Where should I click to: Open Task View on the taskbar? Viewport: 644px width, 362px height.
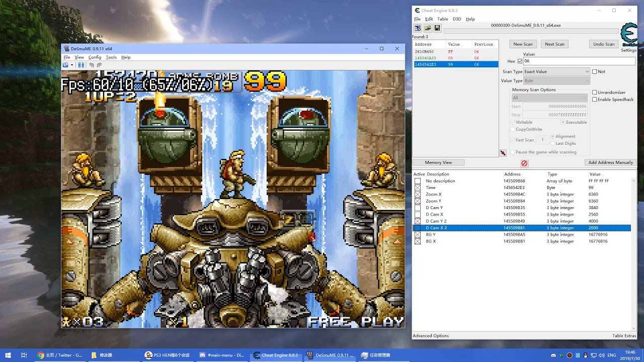(x=24, y=355)
